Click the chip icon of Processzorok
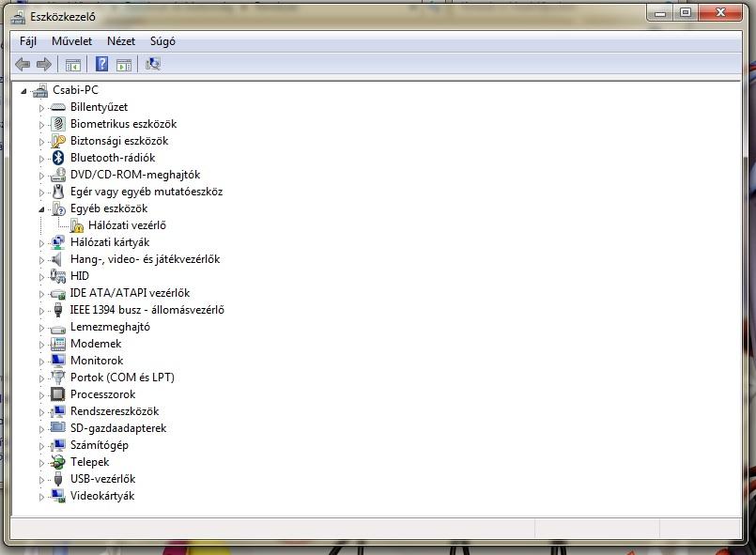Screen dimensions: 756x555 [58, 394]
